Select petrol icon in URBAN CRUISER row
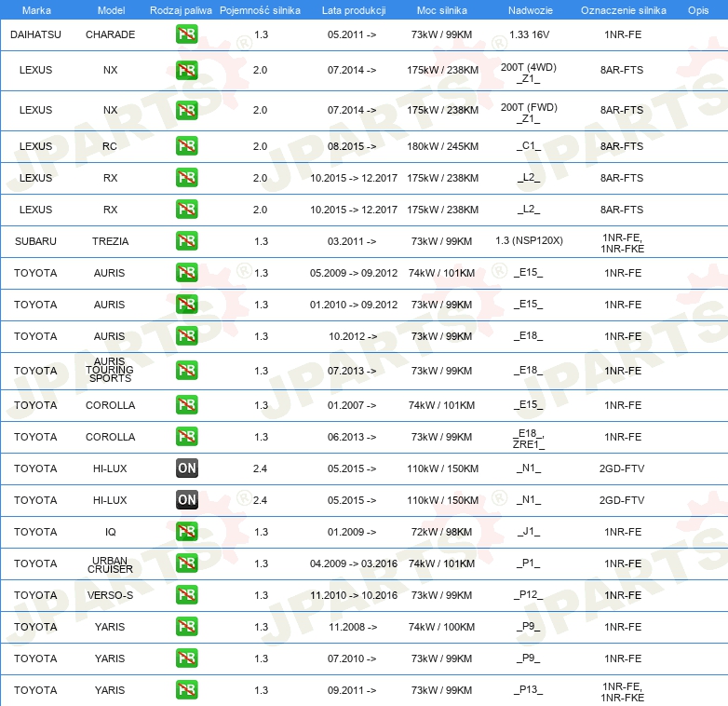Image resolution: width=728 pixels, height=706 pixels. 186,563
